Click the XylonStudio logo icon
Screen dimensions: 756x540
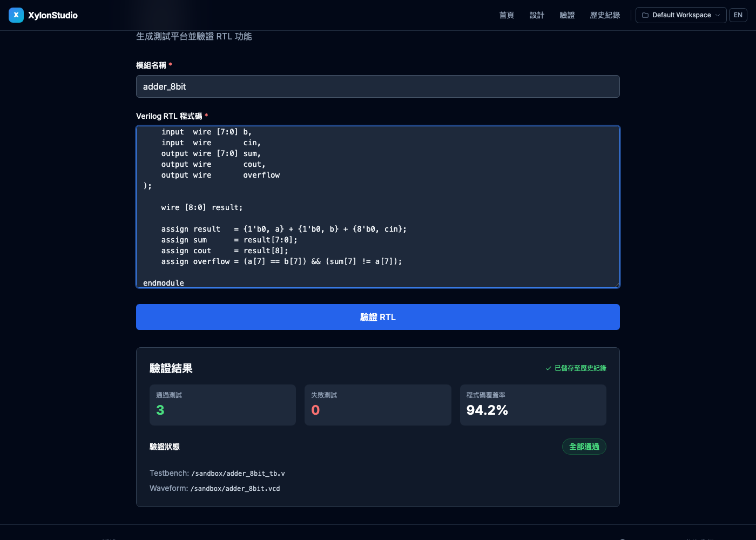pyautogui.click(x=16, y=15)
